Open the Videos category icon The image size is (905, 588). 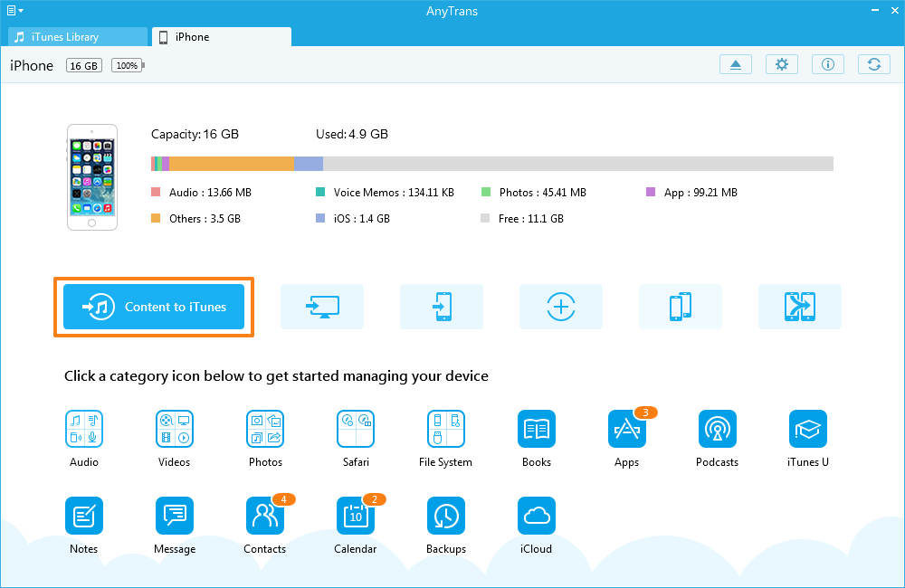point(174,429)
